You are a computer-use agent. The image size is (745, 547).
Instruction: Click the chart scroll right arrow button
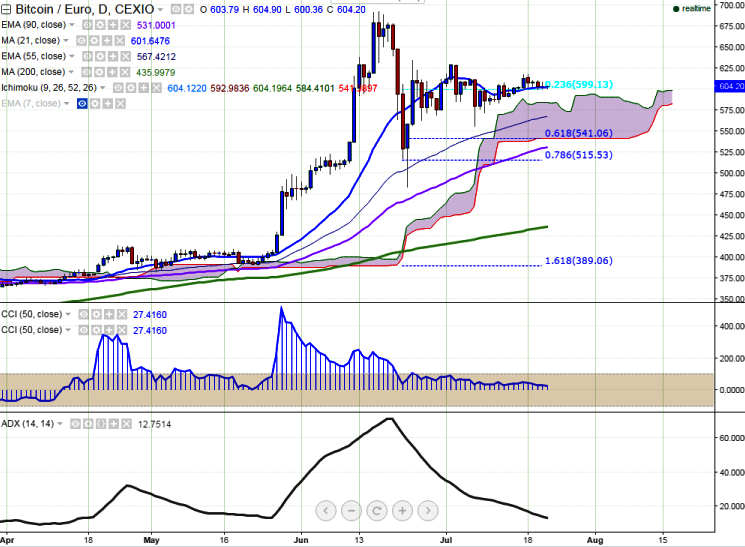point(428,511)
